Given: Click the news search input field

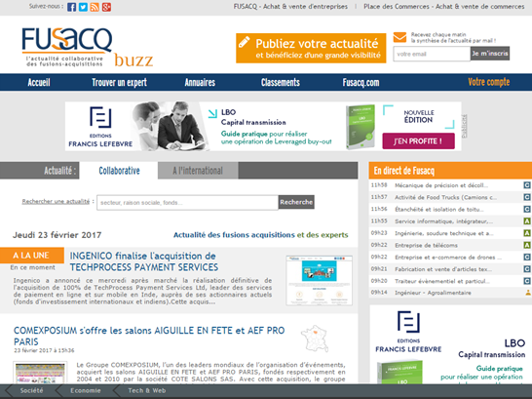Looking at the screenshot, I should tap(187, 203).
